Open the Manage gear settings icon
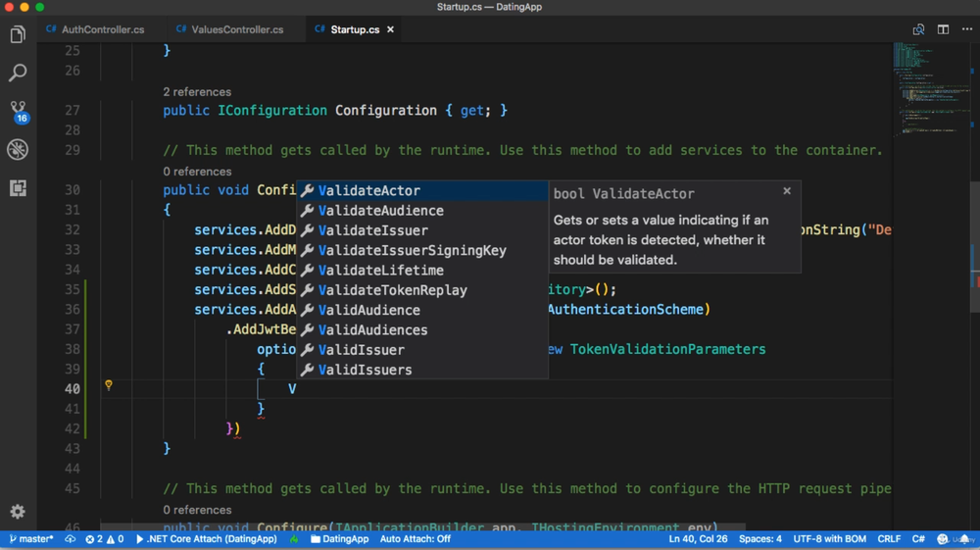The image size is (980, 550). click(18, 512)
